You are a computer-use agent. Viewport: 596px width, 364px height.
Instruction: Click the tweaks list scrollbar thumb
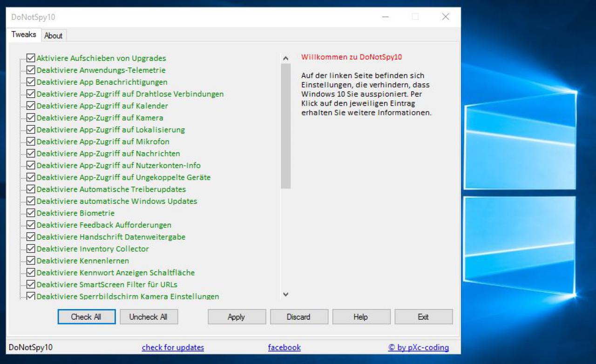(286, 126)
